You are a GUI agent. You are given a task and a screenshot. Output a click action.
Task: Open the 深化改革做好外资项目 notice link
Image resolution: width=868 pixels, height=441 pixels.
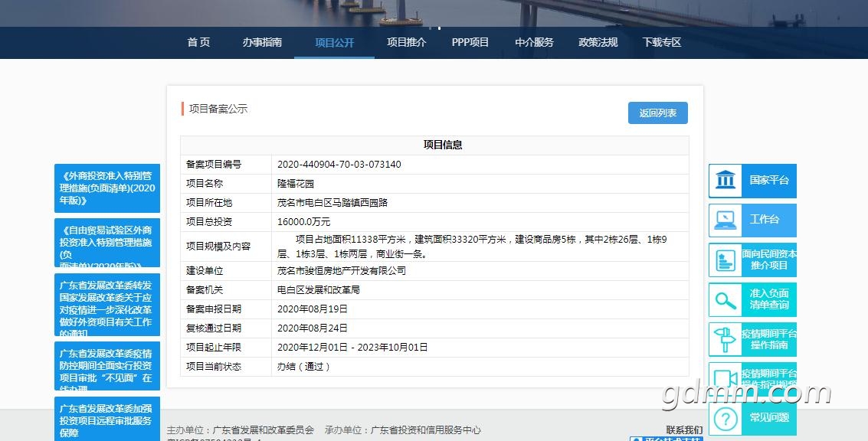(x=107, y=304)
